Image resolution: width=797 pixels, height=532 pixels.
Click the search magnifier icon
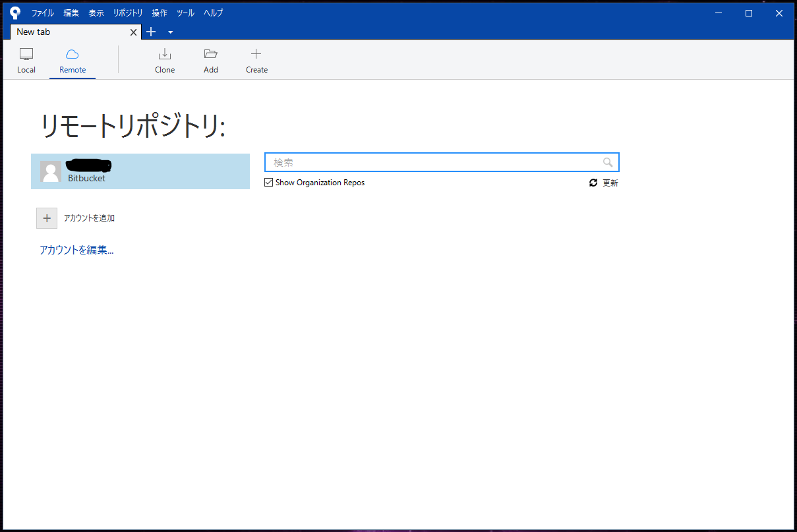pyautogui.click(x=608, y=162)
